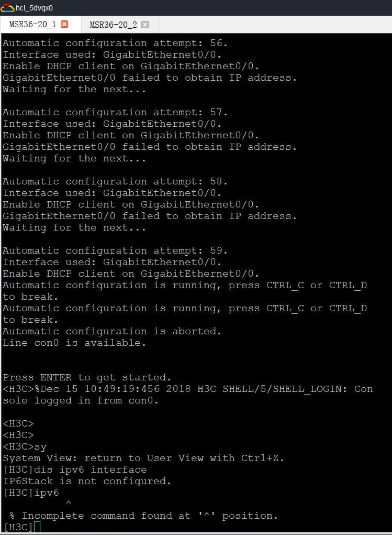Image resolution: width=392 pixels, height=535 pixels.
Task: Click 'Automatic configuration attempt: 56.' line
Action: click(x=115, y=43)
